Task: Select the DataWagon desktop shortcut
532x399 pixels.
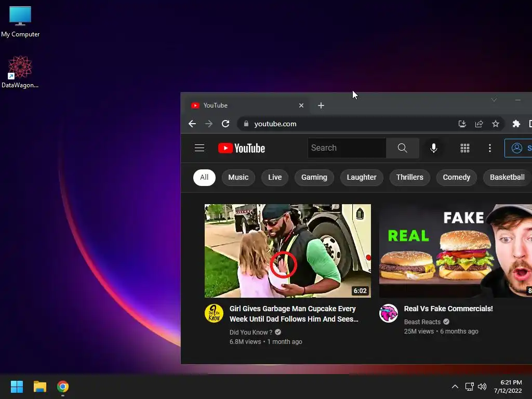Action: pyautogui.click(x=20, y=72)
